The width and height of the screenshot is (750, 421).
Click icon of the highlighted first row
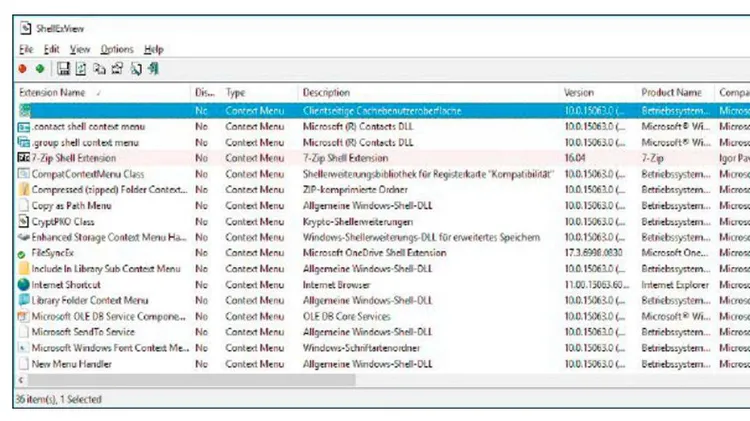click(24, 111)
